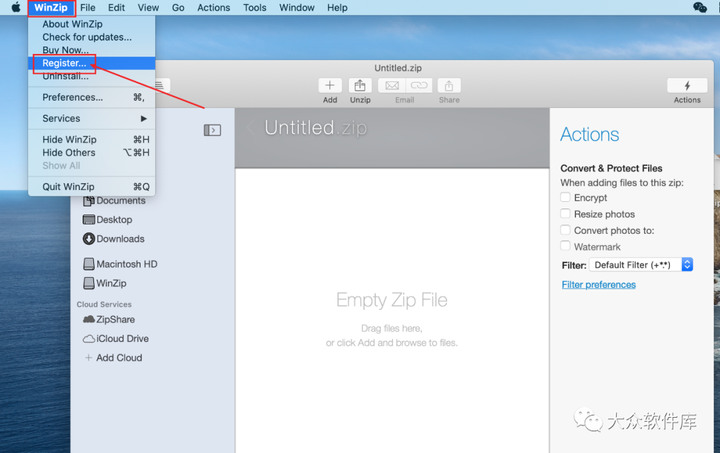Open iCloud Drive in sidebar
The image size is (720, 453).
coord(116,339)
